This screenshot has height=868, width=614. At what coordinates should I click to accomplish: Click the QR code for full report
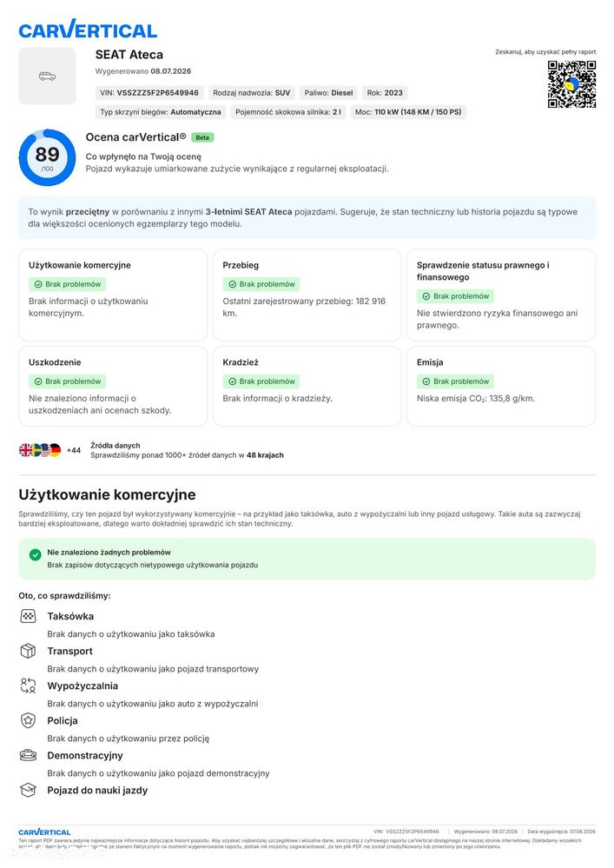pyautogui.click(x=571, y=84)
